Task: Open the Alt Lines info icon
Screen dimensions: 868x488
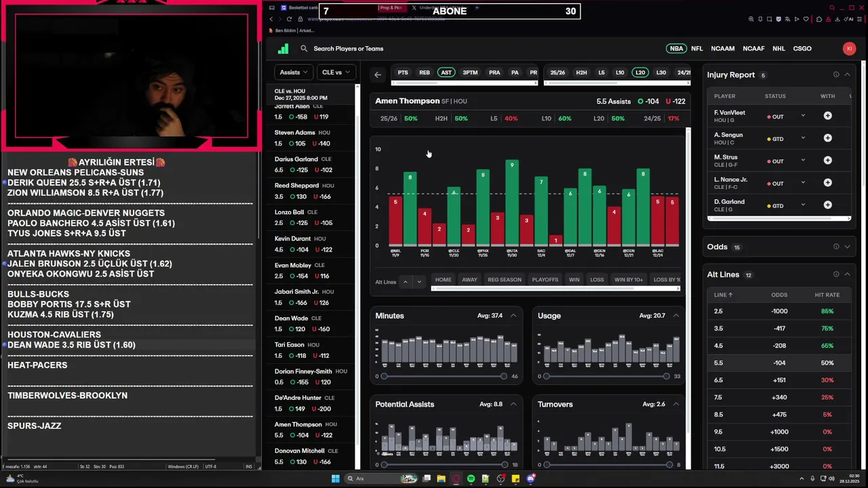Action: [x=836, y=274]
